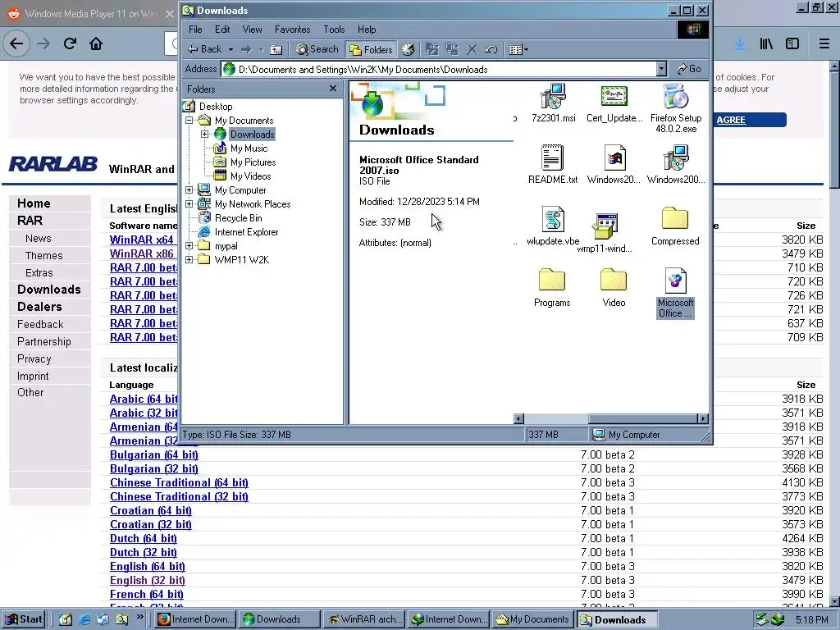Open the File menu in Downloads window

tap(195, 30)
